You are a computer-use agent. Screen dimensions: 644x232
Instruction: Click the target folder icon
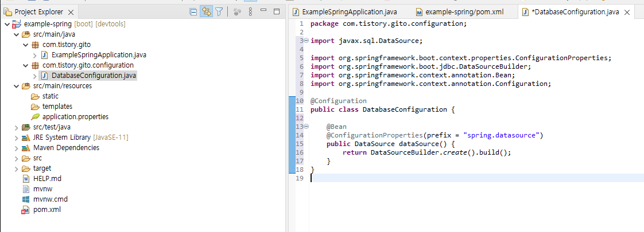click(26, 168)
